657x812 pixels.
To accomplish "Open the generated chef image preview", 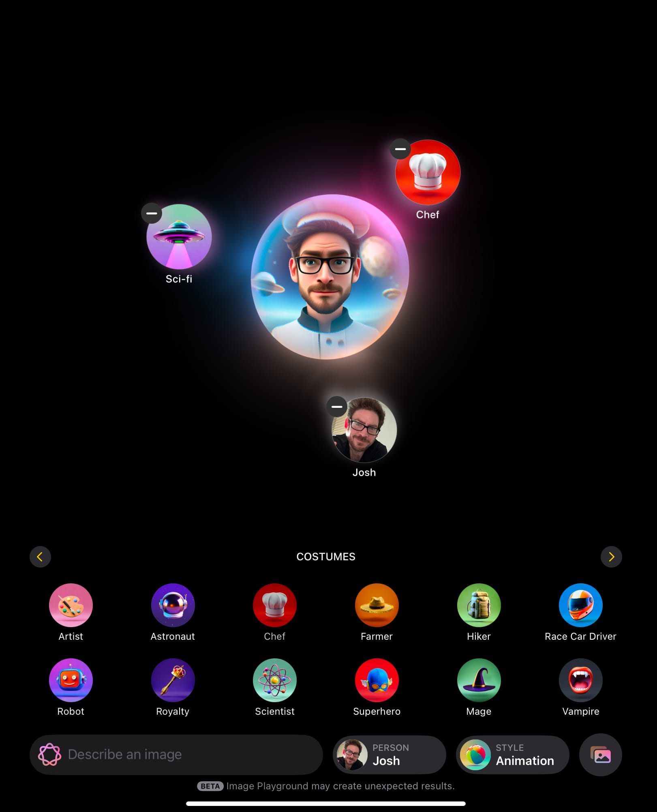I will point(330,277).
